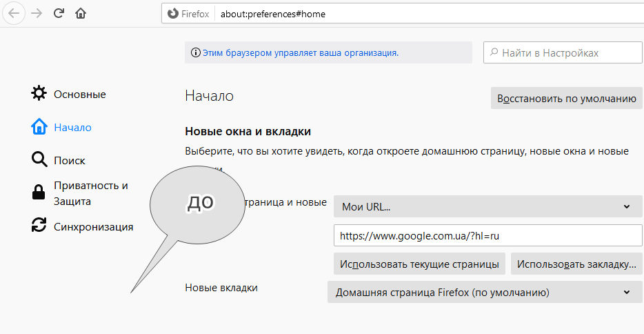This screenshot has height=334, width=644.
Task: Click the gear icon for Основные
Action: (x=39, y=93)
